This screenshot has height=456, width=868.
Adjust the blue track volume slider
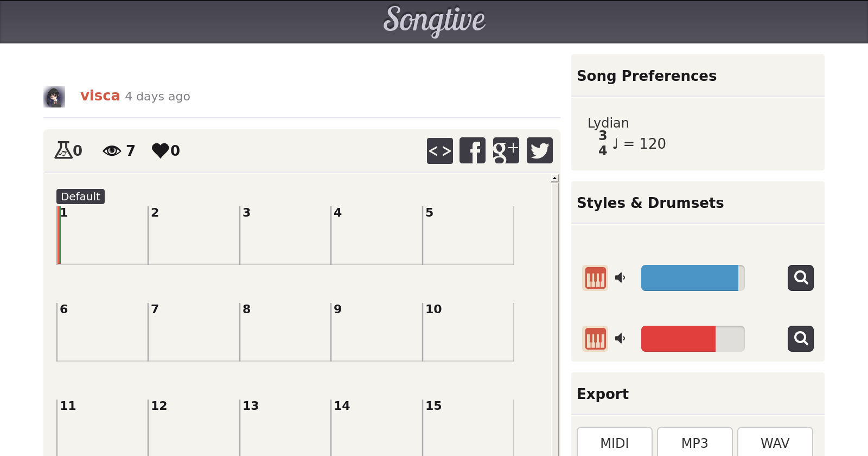tap(693, 278)
